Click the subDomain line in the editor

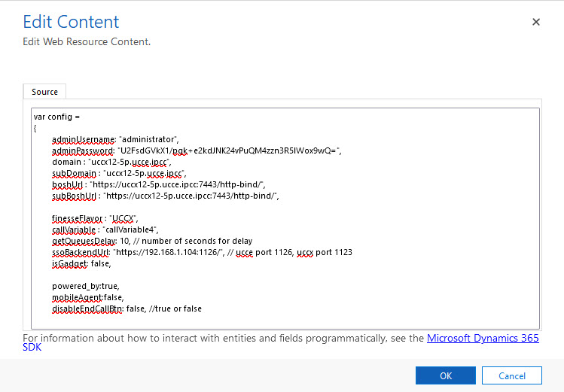[119, 173]
